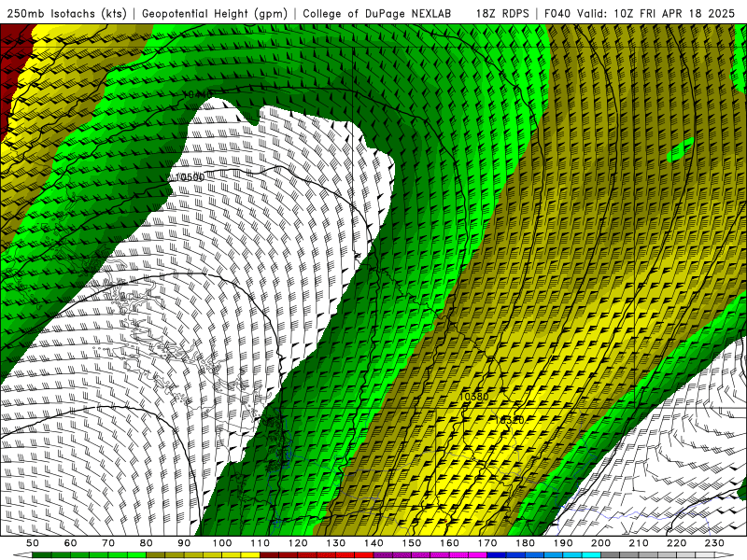
Task: Click the 10320 height contour label
Action: click(x=509, y=420)
